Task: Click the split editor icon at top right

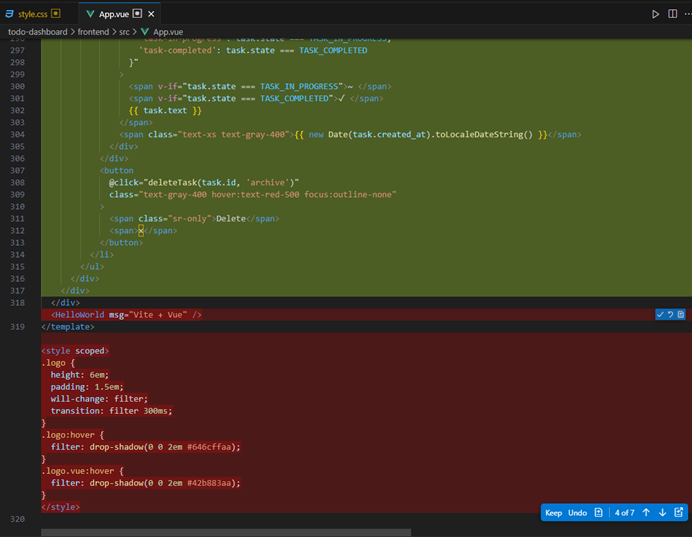Action: [x=670, y=14]
